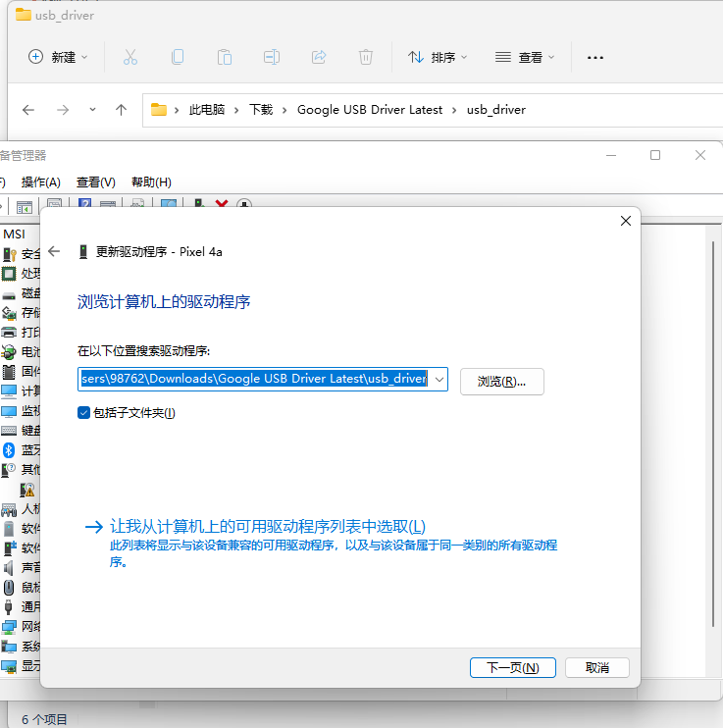The height and width of the screenshot is (728, 723).
Task: Click the chevron after 此电脑 in breadcrumb
Action: [x=236, y=110]
